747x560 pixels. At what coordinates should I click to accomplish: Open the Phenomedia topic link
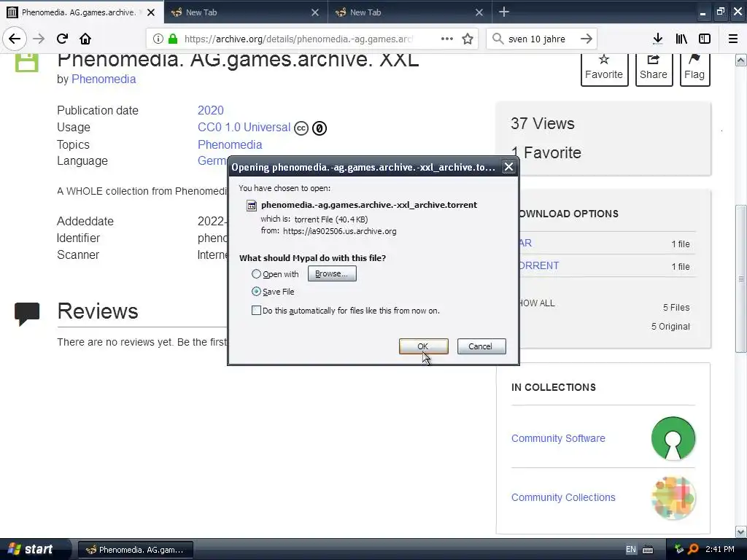click(x=230, y=144)
